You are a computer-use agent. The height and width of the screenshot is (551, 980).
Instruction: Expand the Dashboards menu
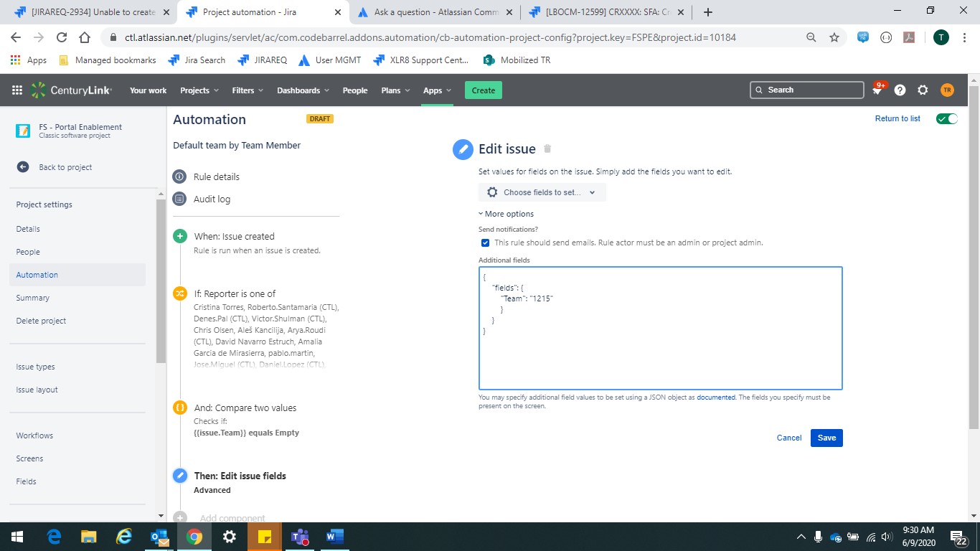click(x=303, y=90)
